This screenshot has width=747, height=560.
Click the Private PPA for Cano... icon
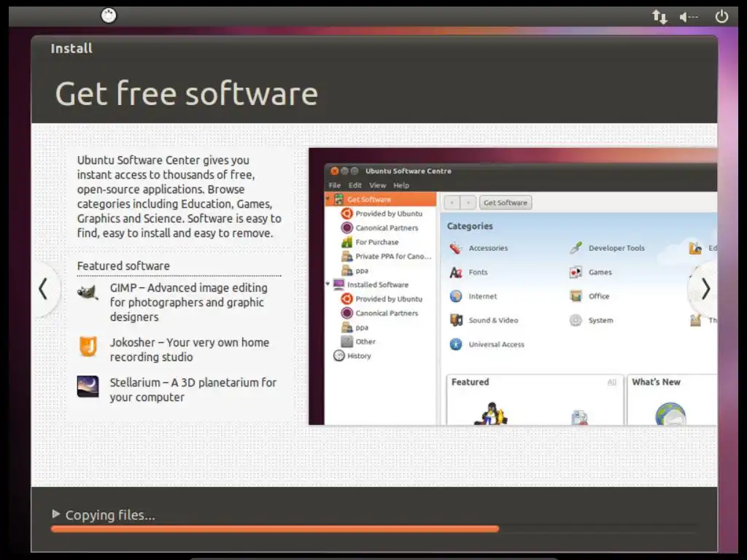pos(347,256)
